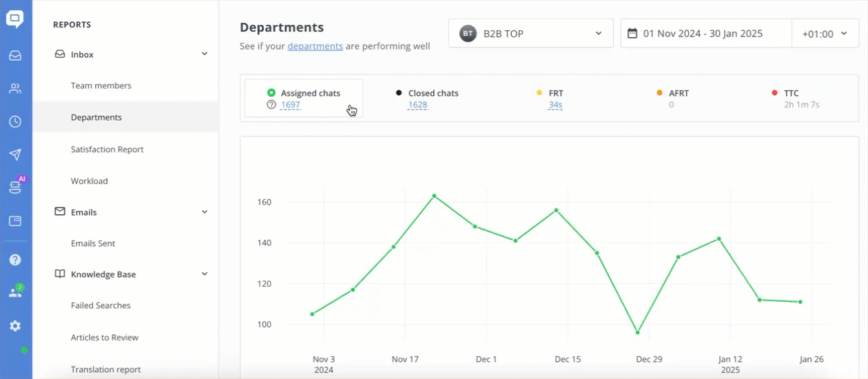The width and height of the screenshot is (868, 379).
Task: Open the Inbox icon in left rail
Action: 15,56
